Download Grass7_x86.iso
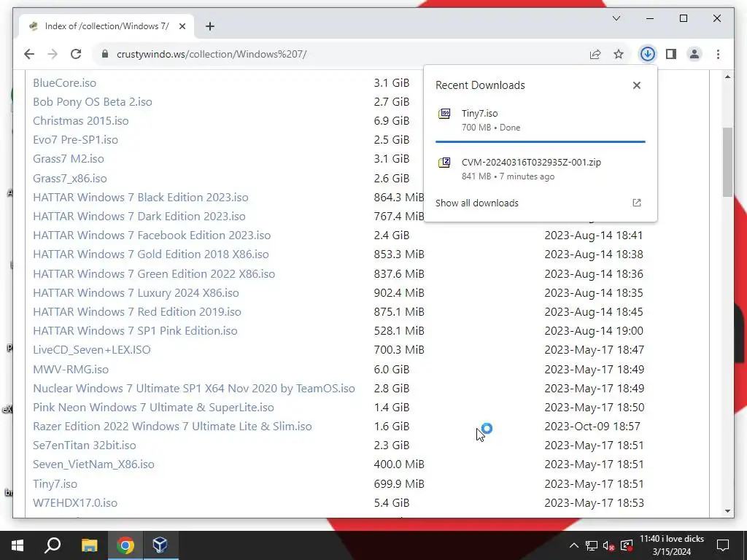Image resolution: width=747 pixels, height=560 pixels. (69, 179)
